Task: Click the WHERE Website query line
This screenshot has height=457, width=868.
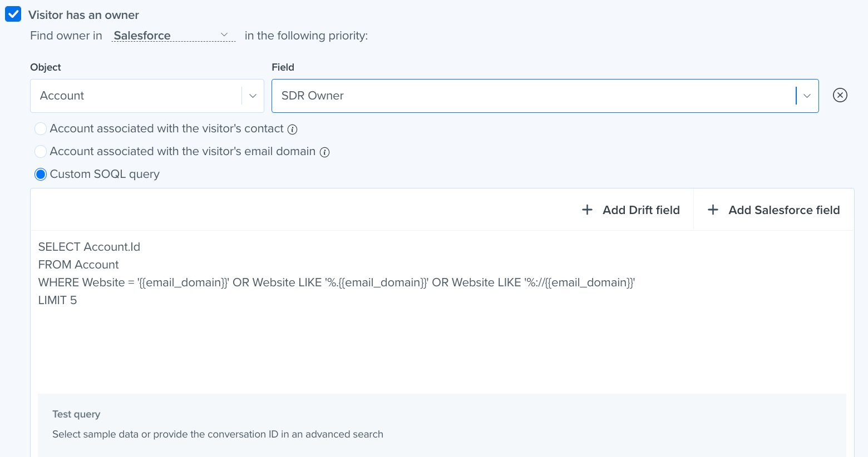Action: (337, 282)
